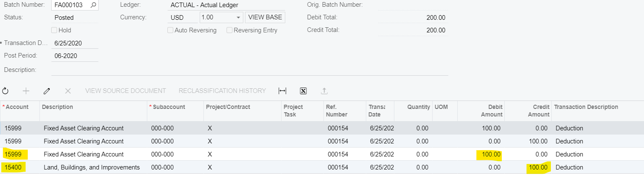Sort by the Account column header
The height and width of the screenshot is (180, 644).
click(17, 107)
